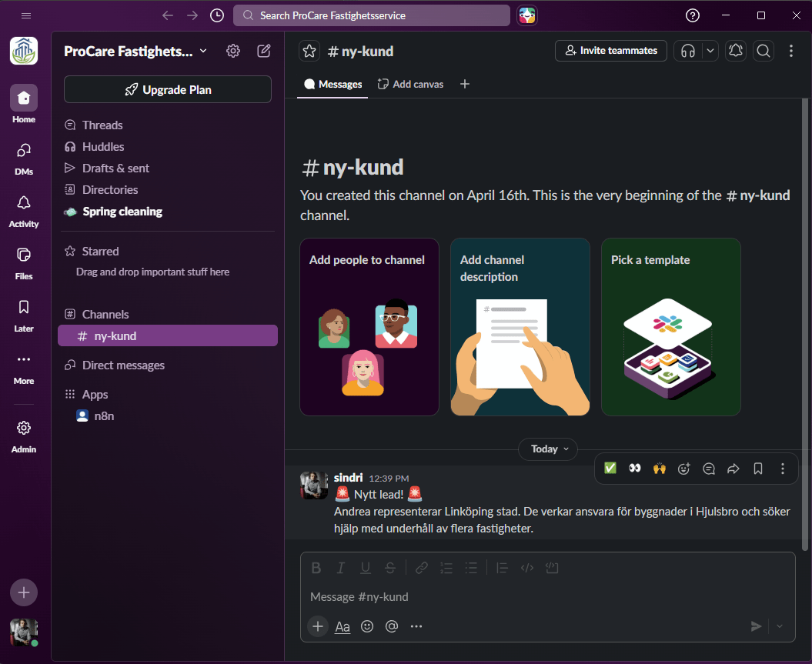812x664 pixels.
Task: Open Activity bell in sidebar rail
Action: (x=24, y=211)
